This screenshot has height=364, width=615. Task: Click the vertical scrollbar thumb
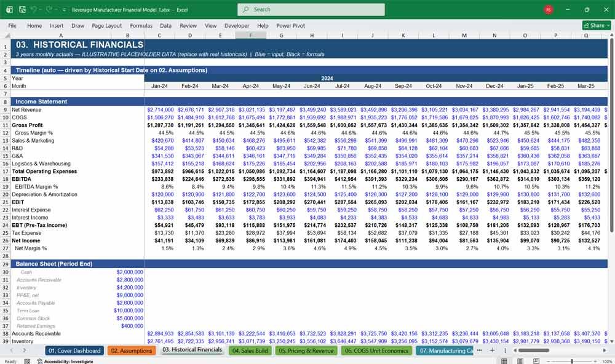[611, 135]
